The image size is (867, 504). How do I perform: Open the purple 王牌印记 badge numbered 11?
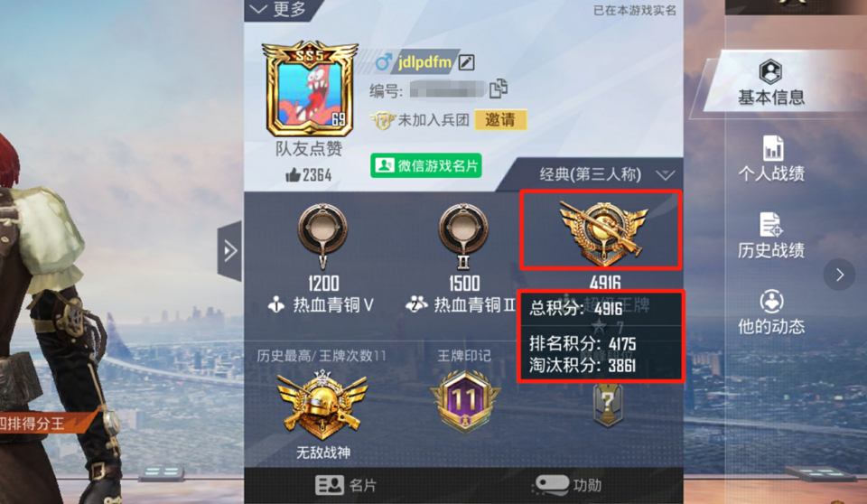point(465,401)
